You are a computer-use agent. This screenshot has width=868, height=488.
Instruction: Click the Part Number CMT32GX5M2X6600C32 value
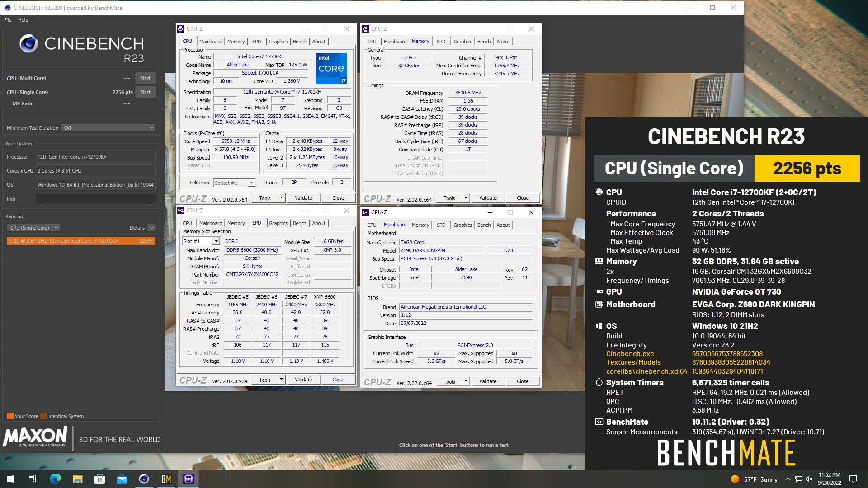(x=252, y=274)
